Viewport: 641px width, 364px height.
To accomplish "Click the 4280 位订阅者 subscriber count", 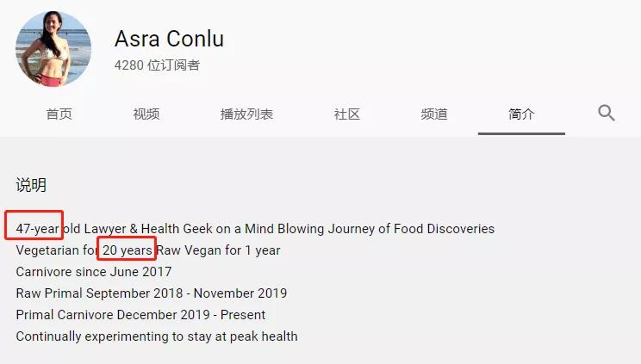I will [x=157, y=65].
